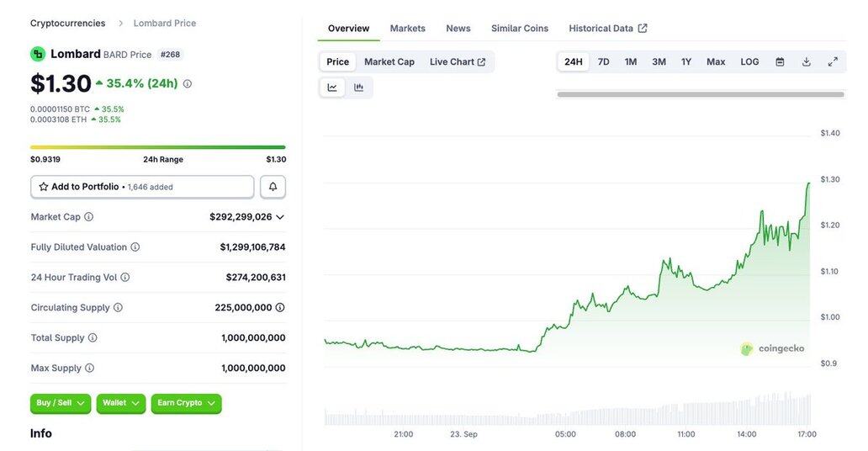Screen dimensions: 868x451
Task: Click the Lombard Price breadcrumb
Action: (x=164, y=24)
